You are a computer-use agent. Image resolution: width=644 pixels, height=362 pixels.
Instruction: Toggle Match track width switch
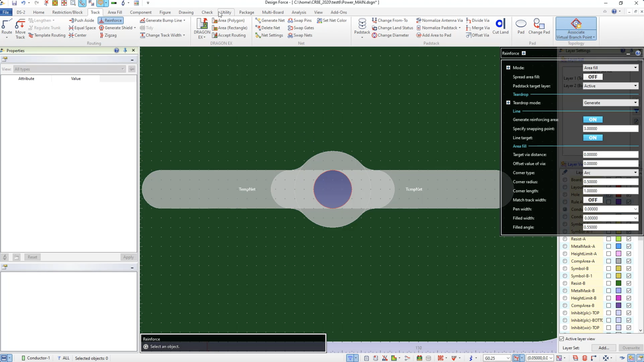(x=593, y=200)
